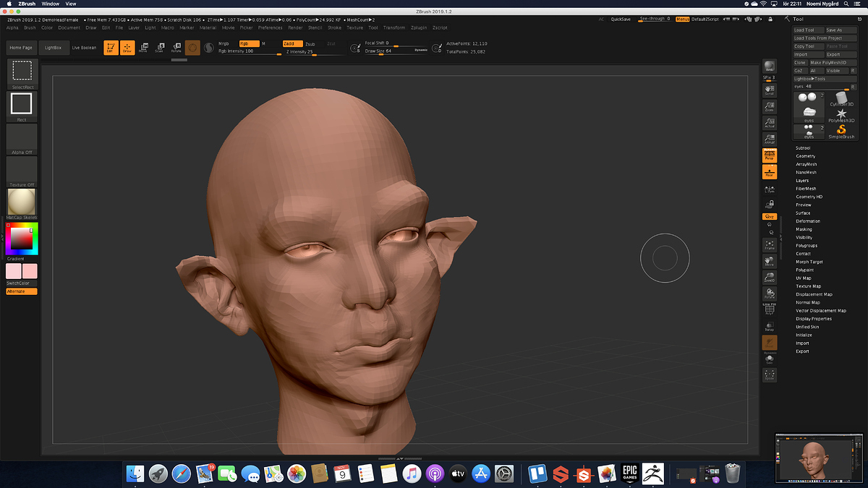Open the Alpha Off picker
Viewport: 868px width, 488px height.
[x=22, y=138]
